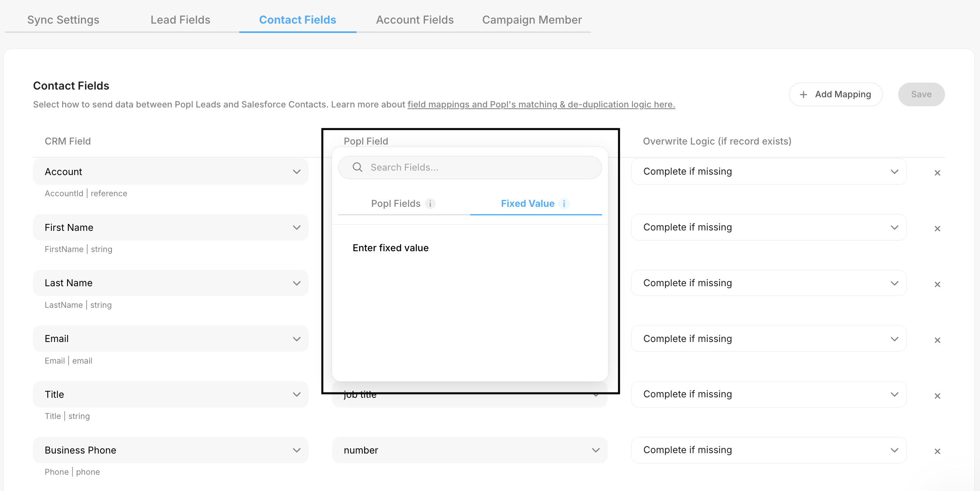
Task: Delete the Business Phone mapping row
Action: pos(937,452)
